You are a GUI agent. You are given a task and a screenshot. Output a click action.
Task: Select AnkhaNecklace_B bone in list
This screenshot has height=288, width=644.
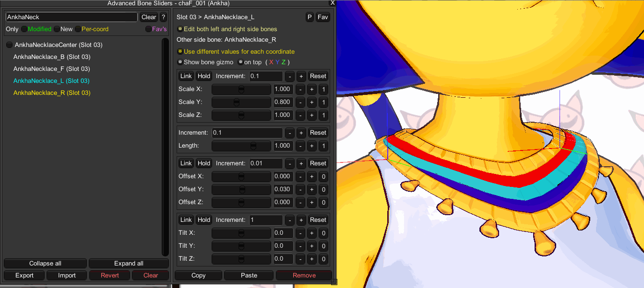coord(52,57)
